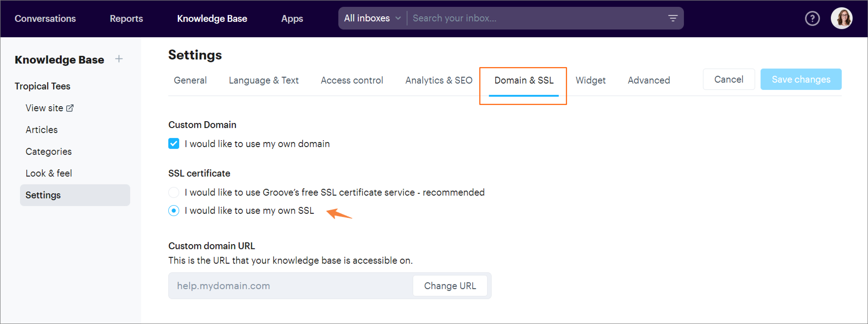
Task: Open Look & feel in the sidebar
Action: [49, 173]
